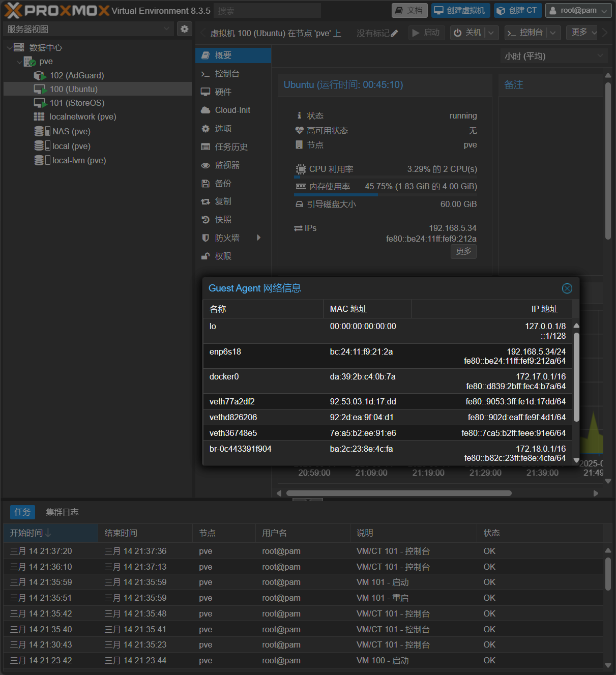Open the 小时 (平均) timeframe dropdown

coord(554,56)
